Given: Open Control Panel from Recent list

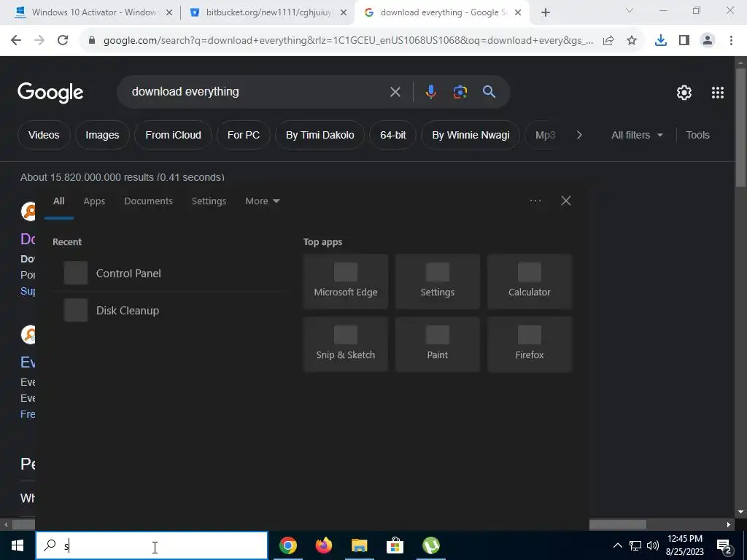Looking at the screenshot, I should 171,273.
